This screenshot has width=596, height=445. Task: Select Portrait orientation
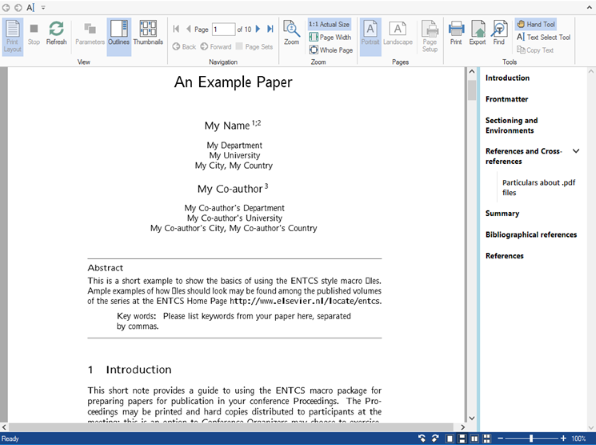[x=370, y=37]
